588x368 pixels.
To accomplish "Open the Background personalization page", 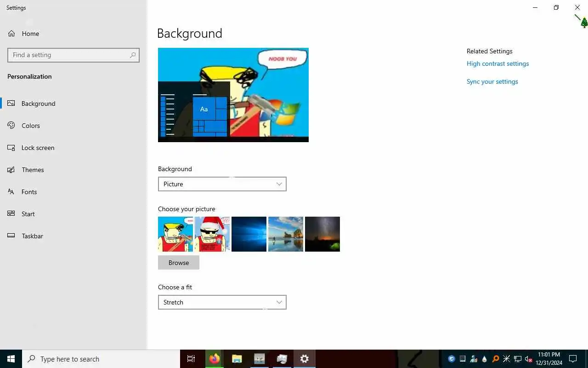I will [73, 103].
